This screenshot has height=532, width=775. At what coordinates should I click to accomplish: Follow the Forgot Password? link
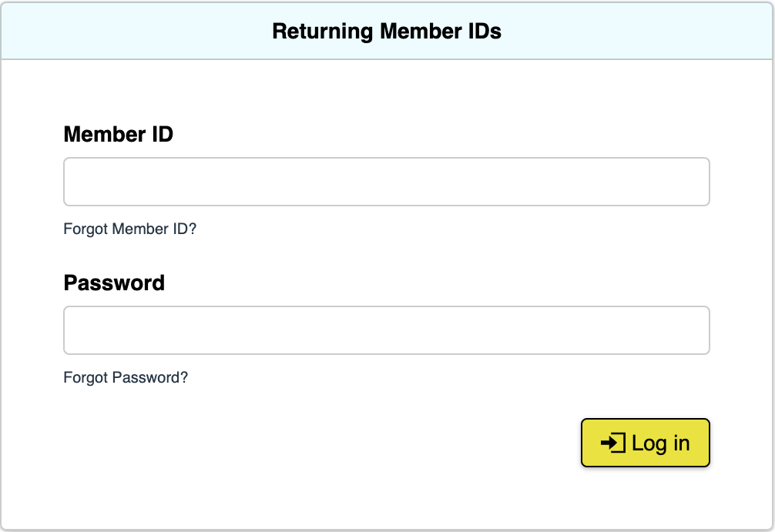tap(126, 377)
